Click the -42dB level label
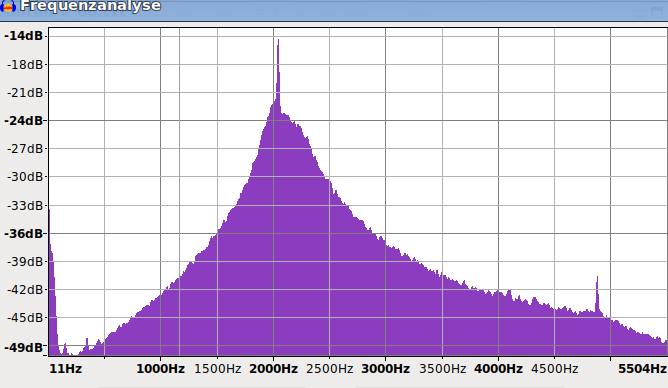The height and width of the screenshot is (388, 668). click(26, 290)
